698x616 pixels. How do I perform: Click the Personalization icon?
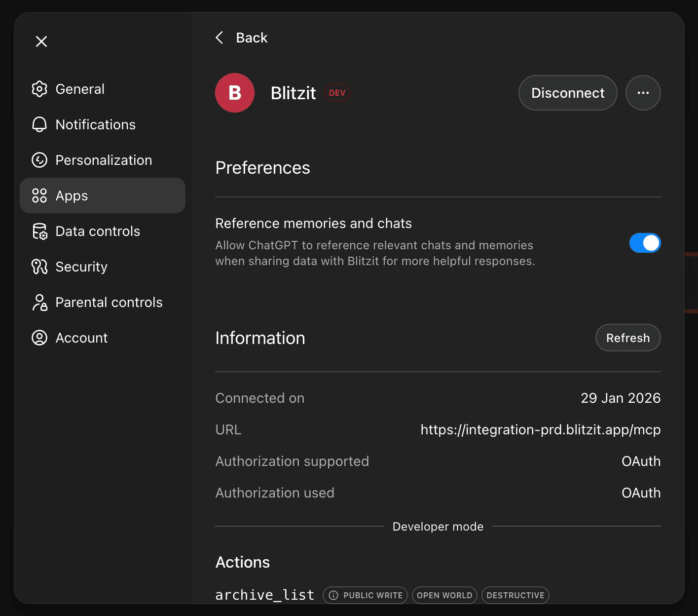point(39,160)
